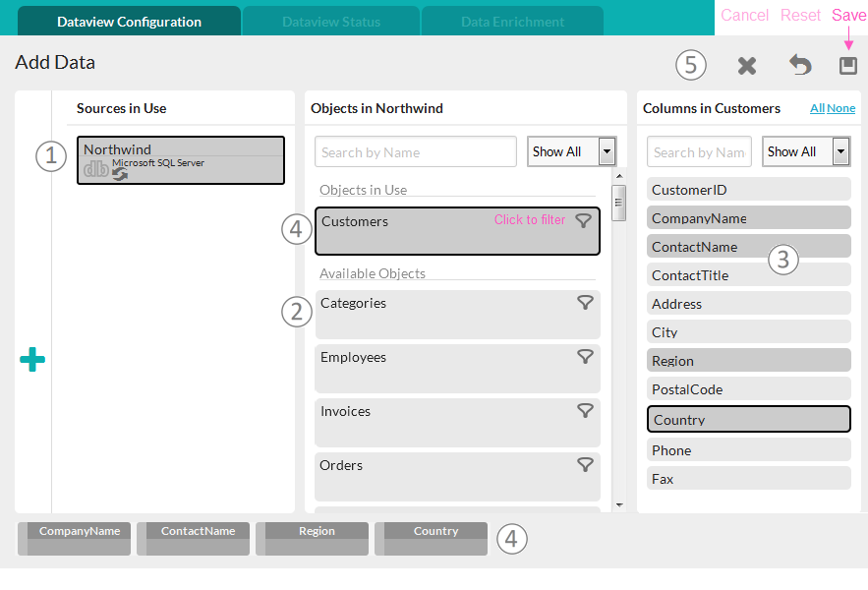Click the filter funnel on Orders
The image size is (868, 590).
[585, 465]
